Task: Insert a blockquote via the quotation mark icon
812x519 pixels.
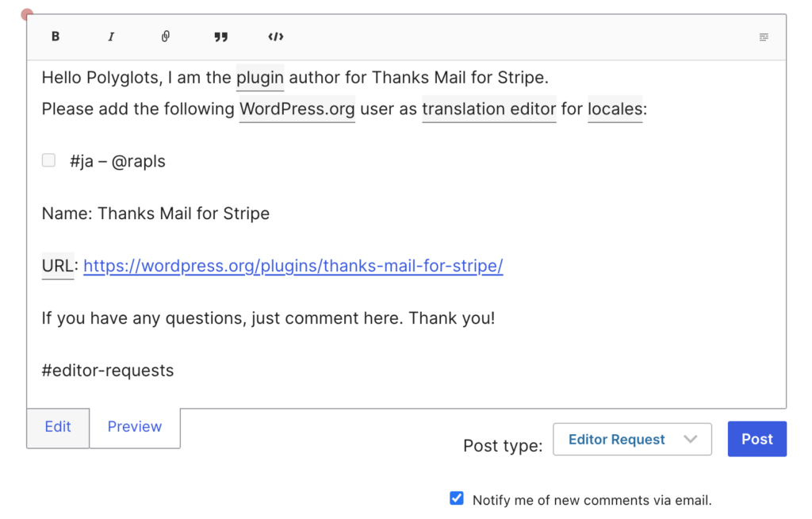Action: tap(221, 37)
